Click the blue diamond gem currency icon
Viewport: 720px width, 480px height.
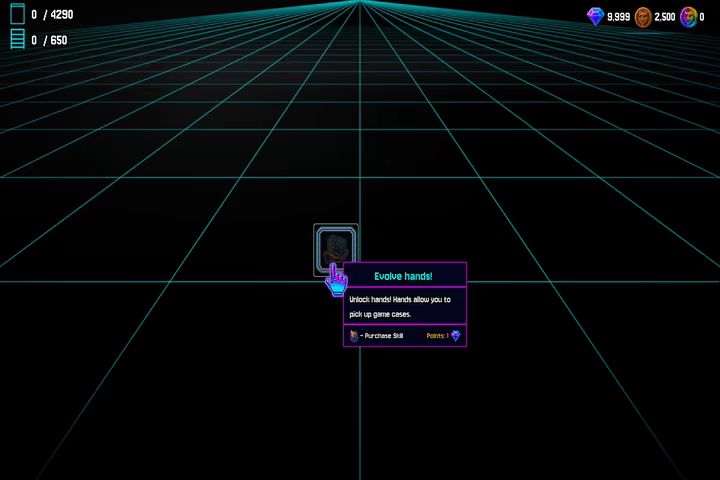pyautogui.click(x=595, y=17)
